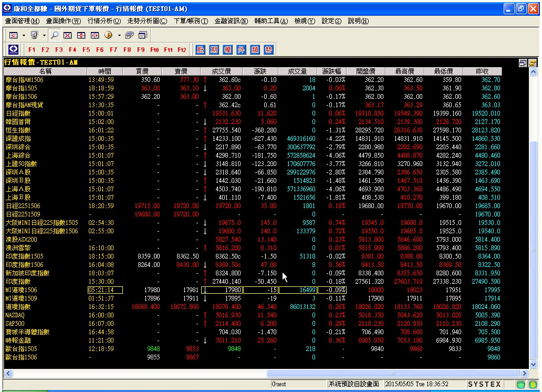Click the split horizontally toolbar icon
Image resolution: width=542 pixels, height=392 pixels.
click(81, 35)
